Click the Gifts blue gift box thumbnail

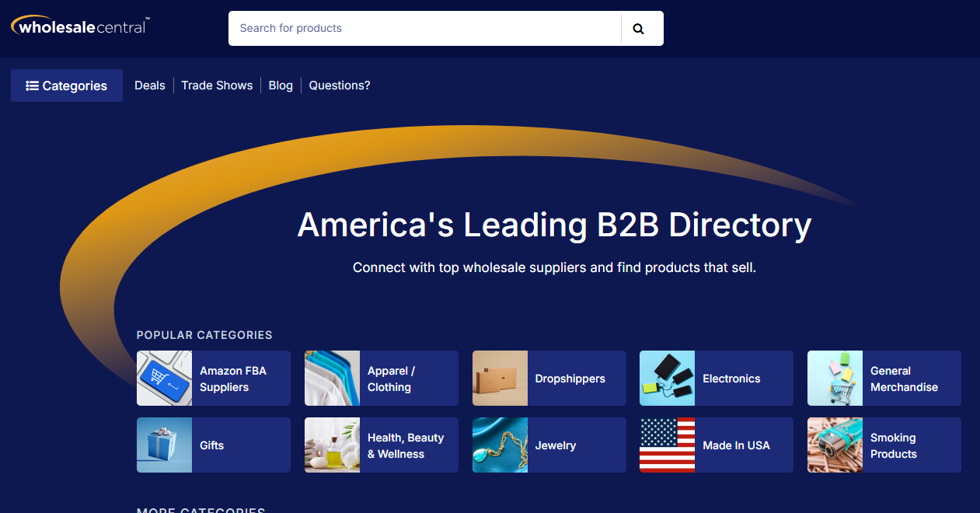click(164, 445)
